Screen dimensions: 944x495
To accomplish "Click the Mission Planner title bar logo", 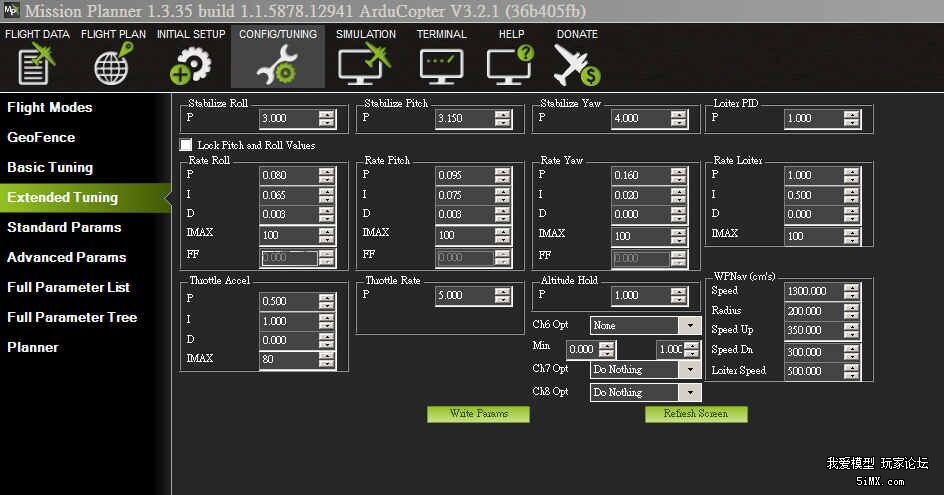I will 11,10.
